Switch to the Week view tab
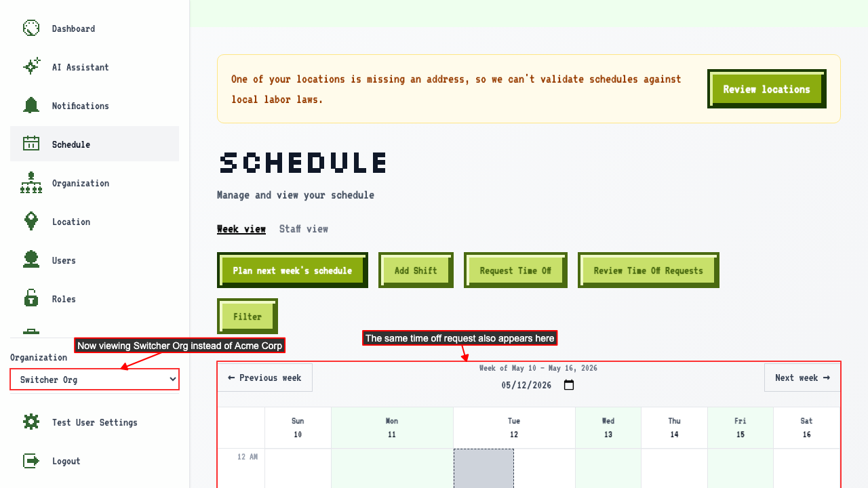The width and height of the screenshot is (868, 488). (x=241, y=229)
